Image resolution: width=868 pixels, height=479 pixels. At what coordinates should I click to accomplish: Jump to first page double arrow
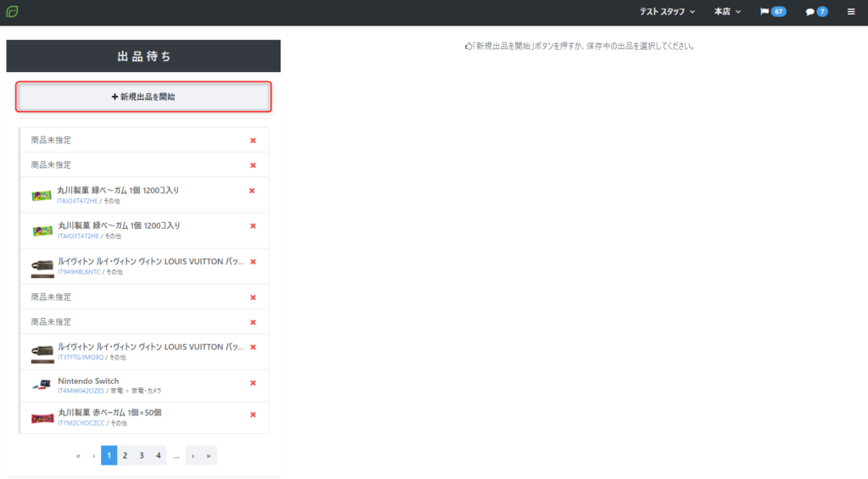[78, 456]
